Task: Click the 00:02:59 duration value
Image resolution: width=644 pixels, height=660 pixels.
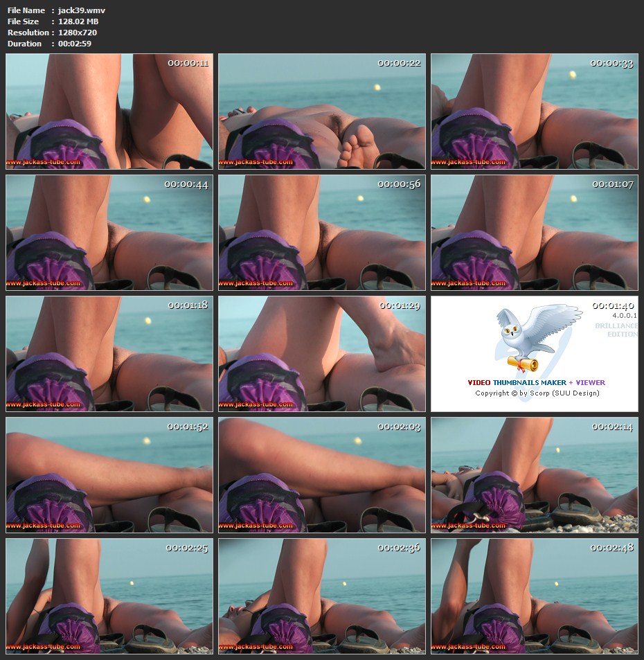Action: click(x=75, y=44)
